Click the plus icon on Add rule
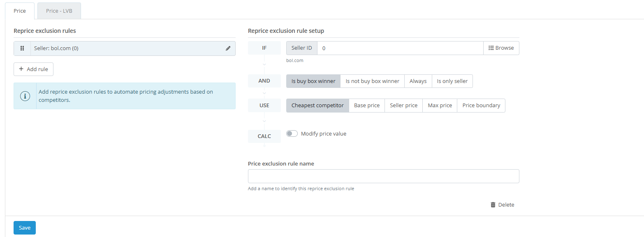The width and height of the screenshot is (644, 237). tap(21, 69)
